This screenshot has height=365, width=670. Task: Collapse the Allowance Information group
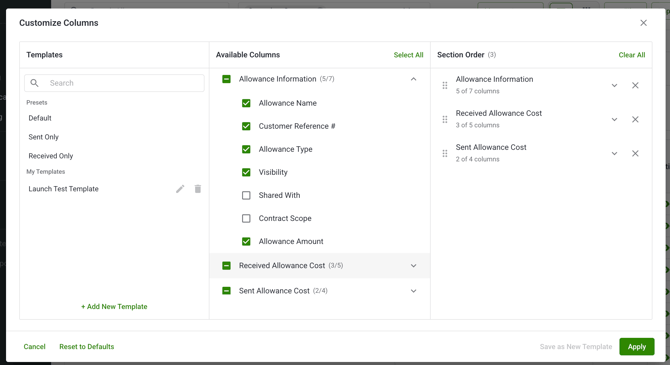click(414, 79)
